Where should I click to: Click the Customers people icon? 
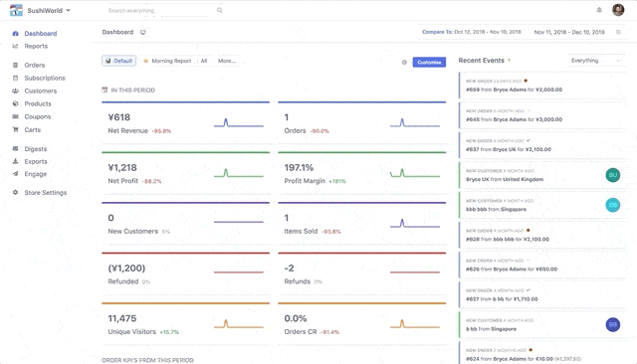click(x=16, y=91)
